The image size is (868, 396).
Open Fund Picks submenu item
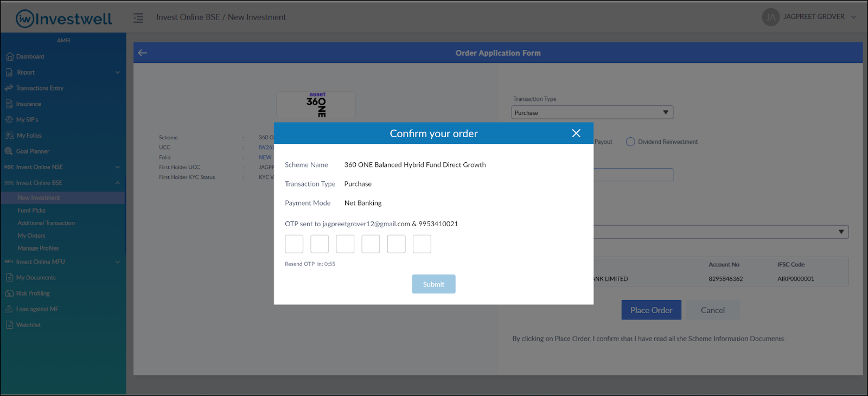[x=31, y=210]
